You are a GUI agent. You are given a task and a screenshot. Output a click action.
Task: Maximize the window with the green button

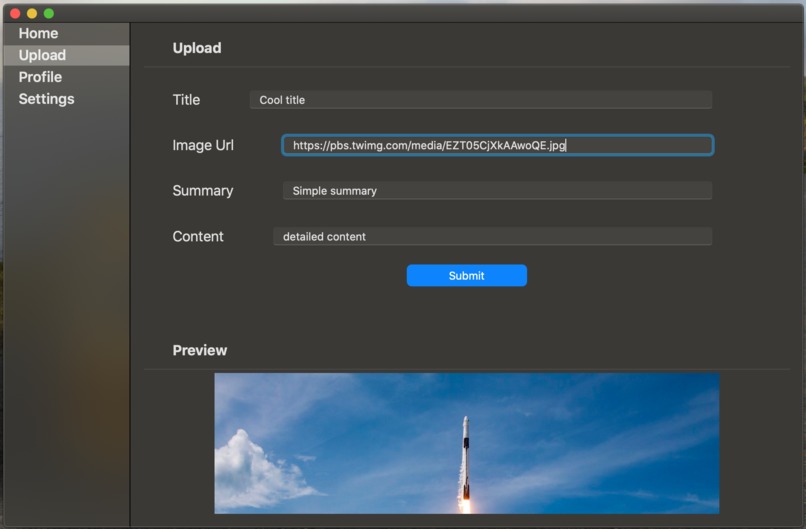(x=49, y=13)
